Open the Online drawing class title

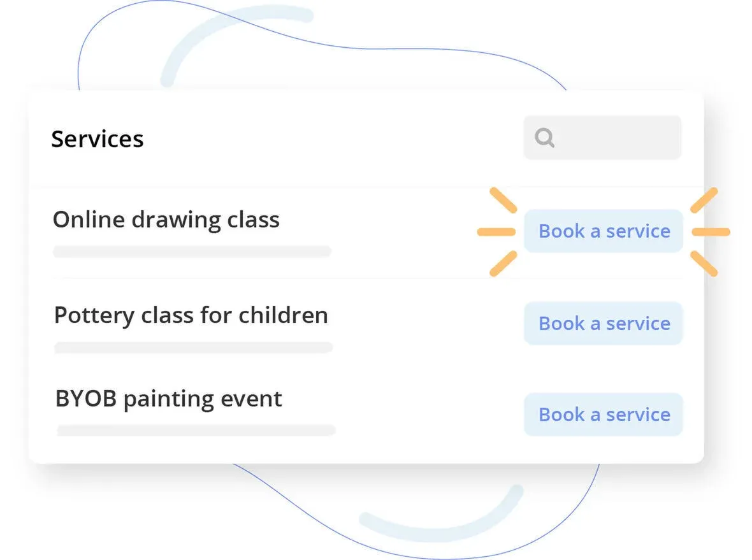[x=166, y=220]
